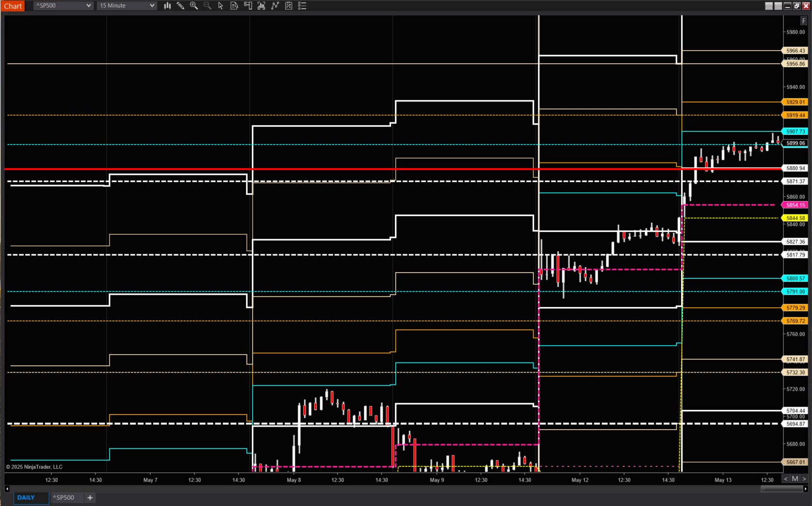This screenshot has height=506, width=812.
Task: Click the right arrow beside M button
Action: click(x=804, y=478)
